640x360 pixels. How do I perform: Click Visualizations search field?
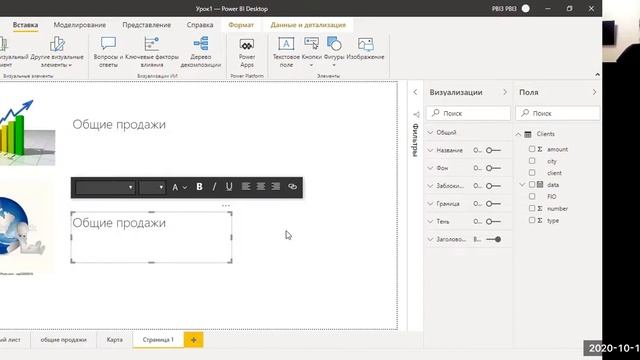[x=468, y=113]
